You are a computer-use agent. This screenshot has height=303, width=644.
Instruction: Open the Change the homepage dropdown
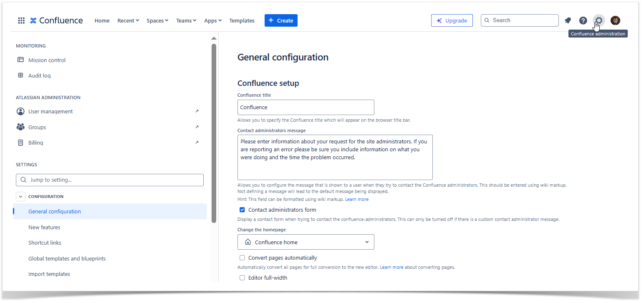coord(306,242)
